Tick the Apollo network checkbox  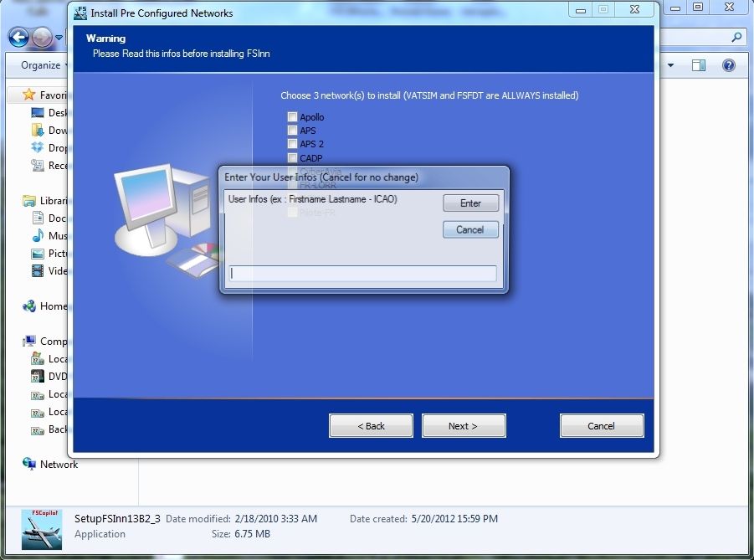(292, 117)
